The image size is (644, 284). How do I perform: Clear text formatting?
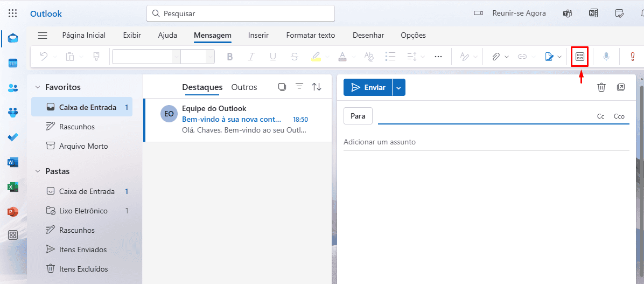(369, 57)
